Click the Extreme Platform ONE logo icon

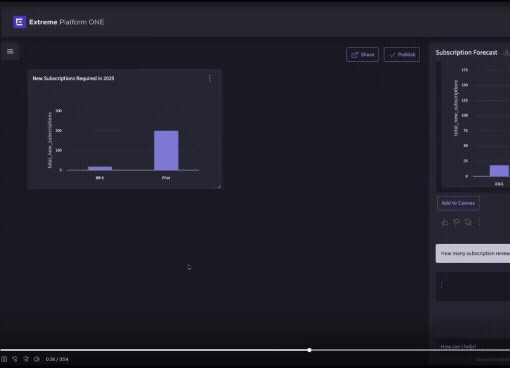[x=19, y=22]
